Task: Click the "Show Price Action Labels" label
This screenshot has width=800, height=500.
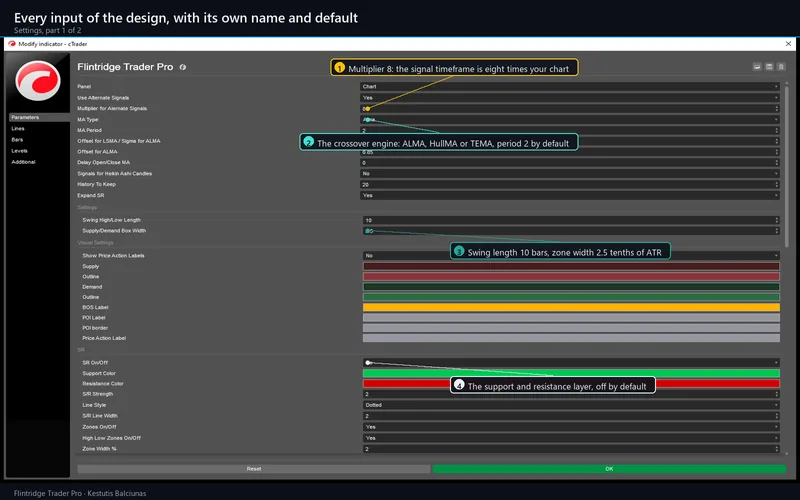Action: point(113,255)
